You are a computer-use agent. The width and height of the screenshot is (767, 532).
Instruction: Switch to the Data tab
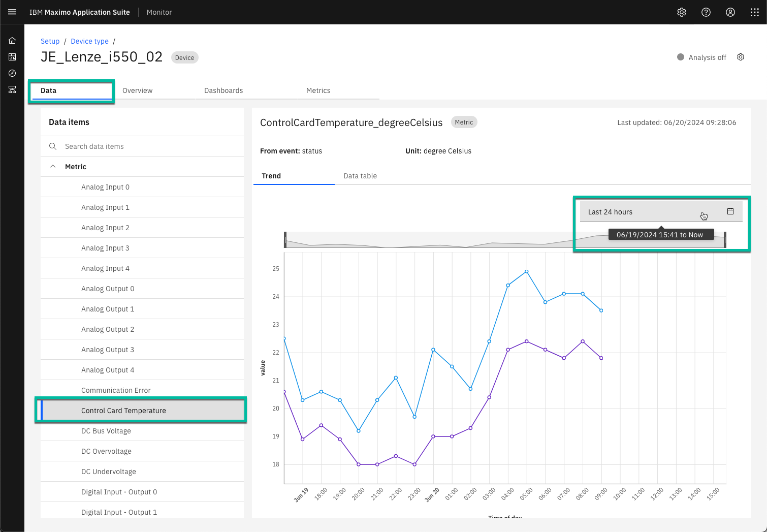tap(72, 90)
